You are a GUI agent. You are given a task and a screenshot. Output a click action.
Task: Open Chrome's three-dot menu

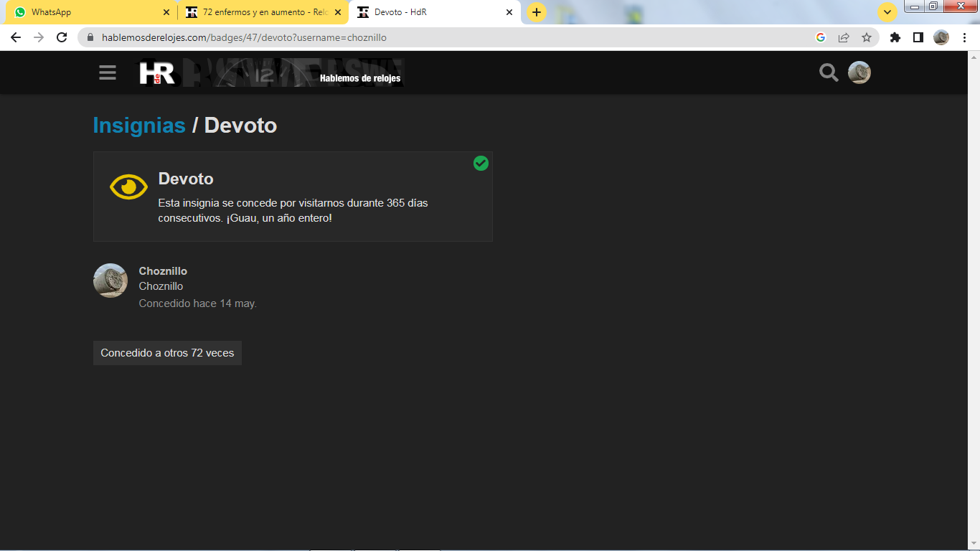pyautogui.click(x=964, y=37)
